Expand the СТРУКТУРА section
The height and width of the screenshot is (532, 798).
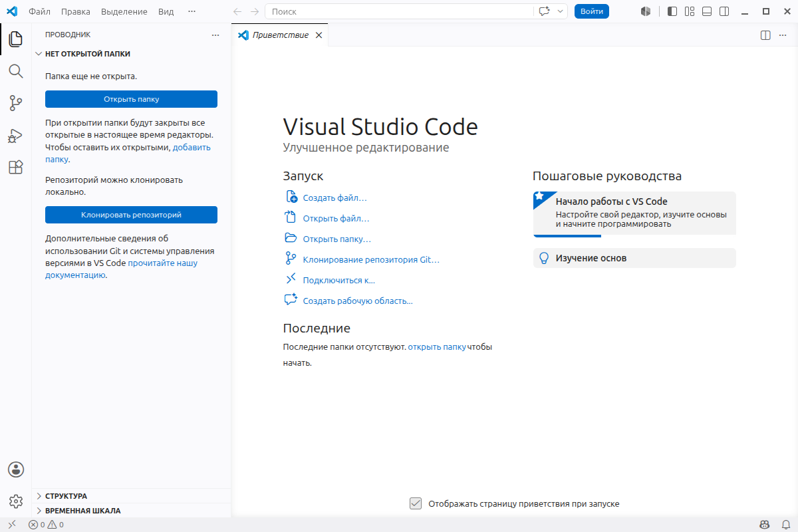(x=131, y=496)
